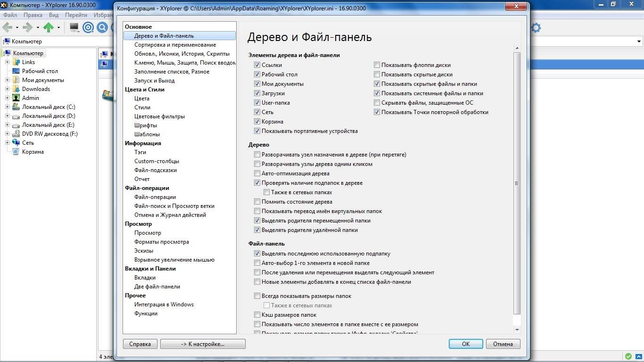
Task: Click the settings scrollbar up arrow
Action: [517, 49]
